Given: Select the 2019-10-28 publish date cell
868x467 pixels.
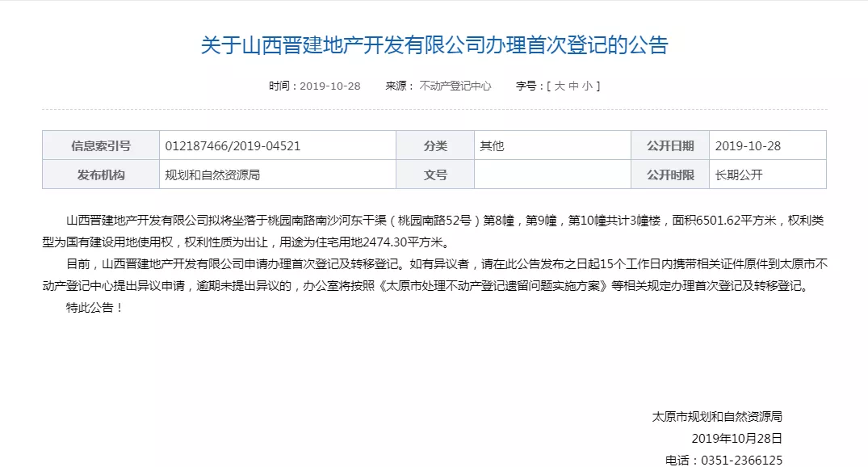Looking at the screenshot, I should pyautogui.click(x=768, y=145).
